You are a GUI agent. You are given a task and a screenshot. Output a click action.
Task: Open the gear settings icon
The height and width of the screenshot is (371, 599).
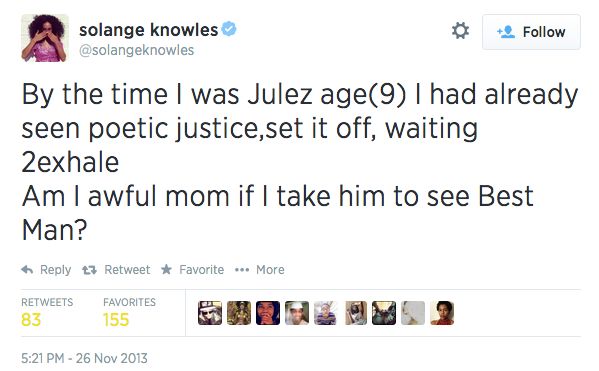click(x=460, y=31)
